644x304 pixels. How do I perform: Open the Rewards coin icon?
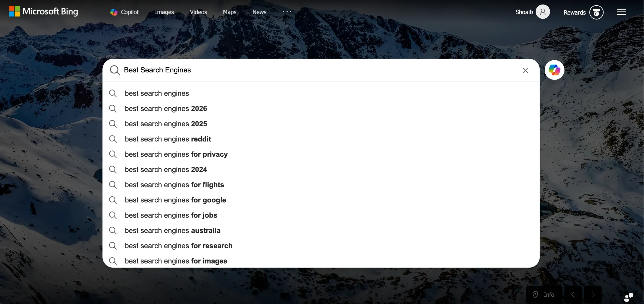tap(596, 12)
